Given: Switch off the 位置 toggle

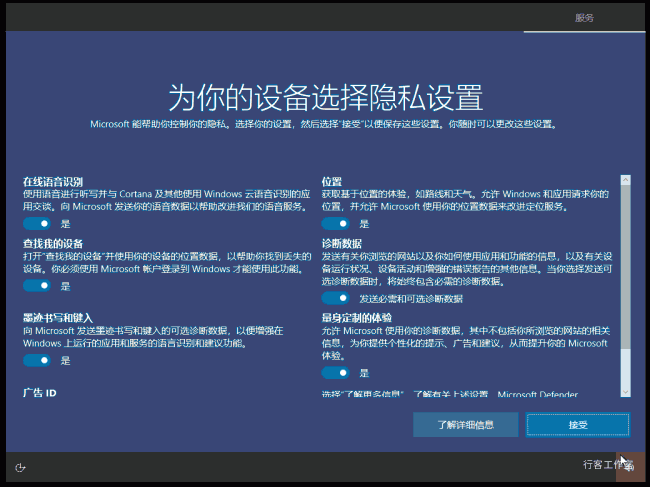Looking at the screenshot, I should [335, 224].
